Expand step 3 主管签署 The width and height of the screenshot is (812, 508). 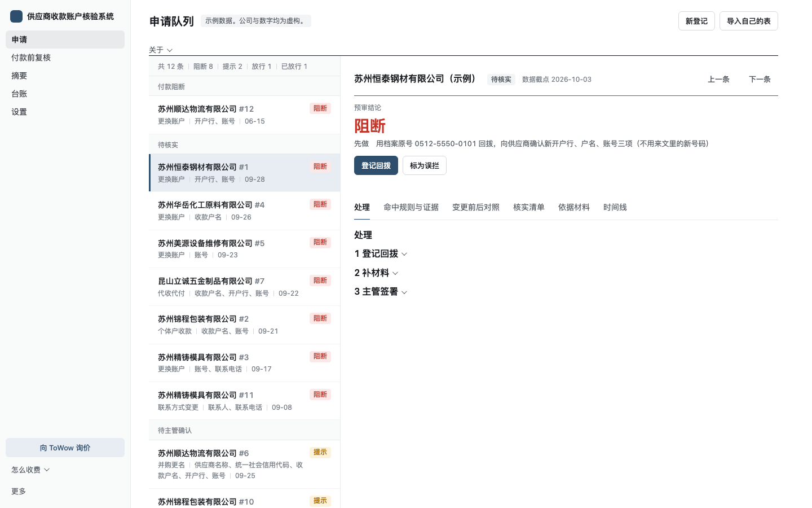point(381,292)
